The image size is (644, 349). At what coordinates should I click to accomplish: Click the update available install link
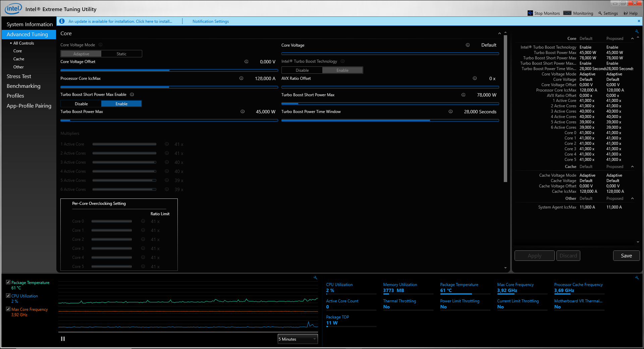click(x=120, y=21)
